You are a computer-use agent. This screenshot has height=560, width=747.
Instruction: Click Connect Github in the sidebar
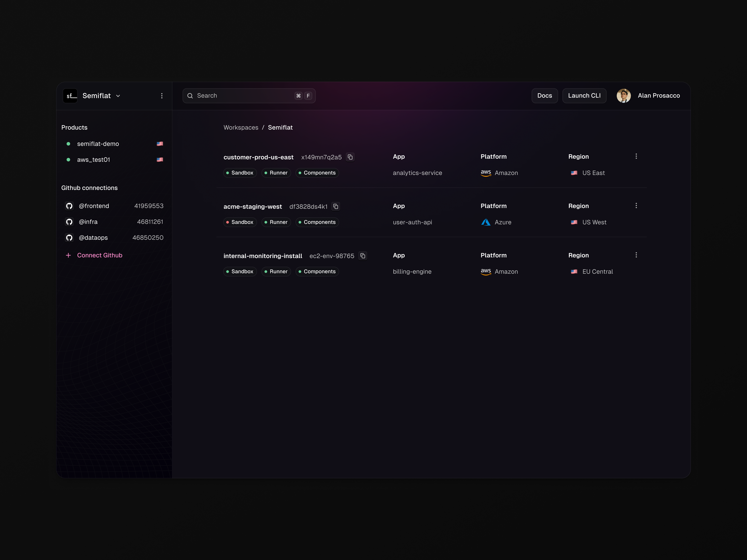[x=100, y=255]
